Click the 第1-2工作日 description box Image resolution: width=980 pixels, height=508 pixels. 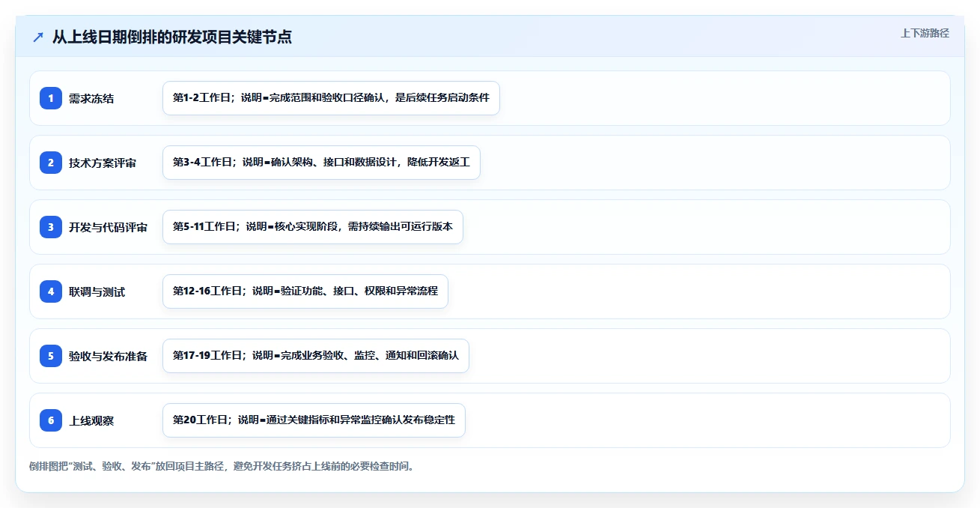coord(331,98)
